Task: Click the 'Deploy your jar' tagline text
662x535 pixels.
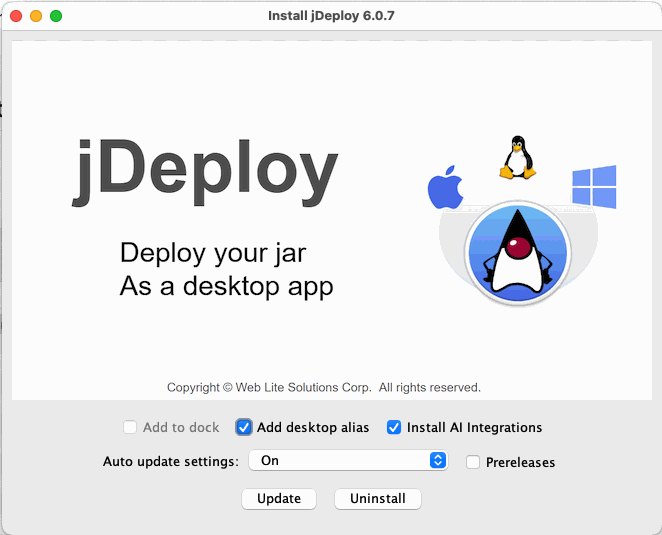Action: (x=213, y=253)
